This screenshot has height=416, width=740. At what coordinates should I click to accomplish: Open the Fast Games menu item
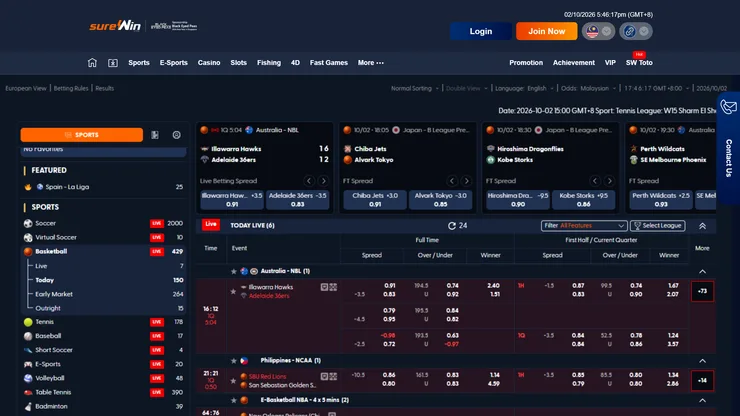[328, 63]
